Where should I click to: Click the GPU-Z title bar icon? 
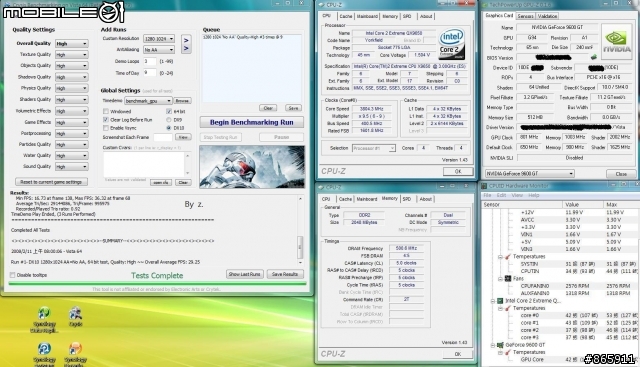point(485,5)
